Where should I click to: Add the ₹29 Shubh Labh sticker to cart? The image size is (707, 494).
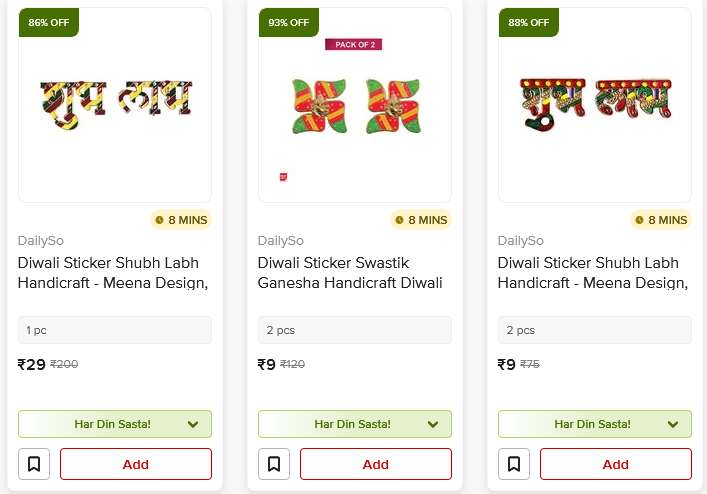(135, 464)
